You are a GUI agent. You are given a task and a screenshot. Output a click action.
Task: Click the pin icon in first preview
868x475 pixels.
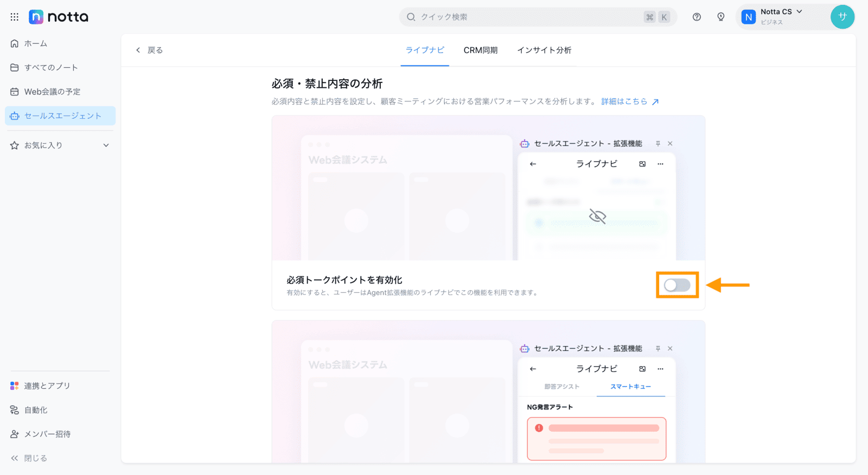(658, 144)
